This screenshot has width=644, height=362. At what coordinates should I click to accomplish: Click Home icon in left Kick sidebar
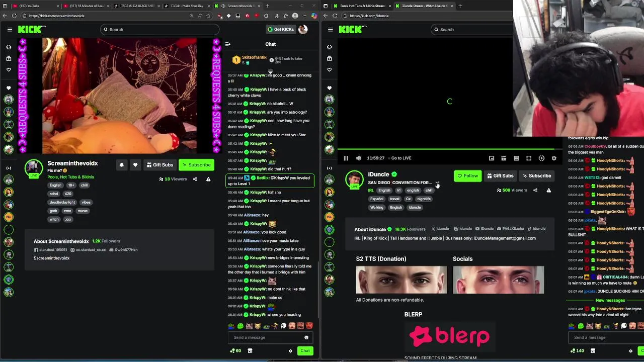9,47
